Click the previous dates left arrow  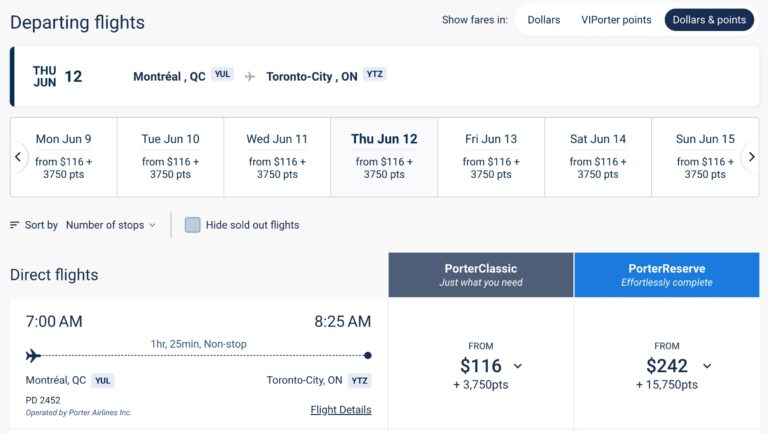(18, 157)
